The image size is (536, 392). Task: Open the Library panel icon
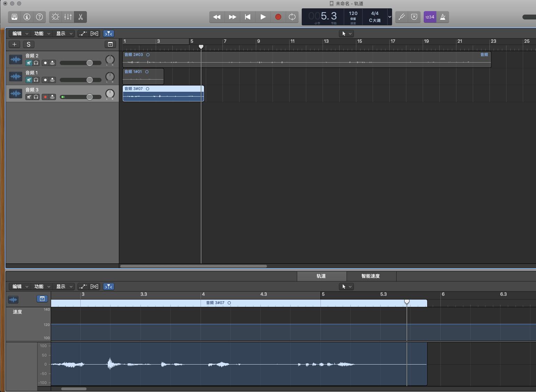click(14, 17)
